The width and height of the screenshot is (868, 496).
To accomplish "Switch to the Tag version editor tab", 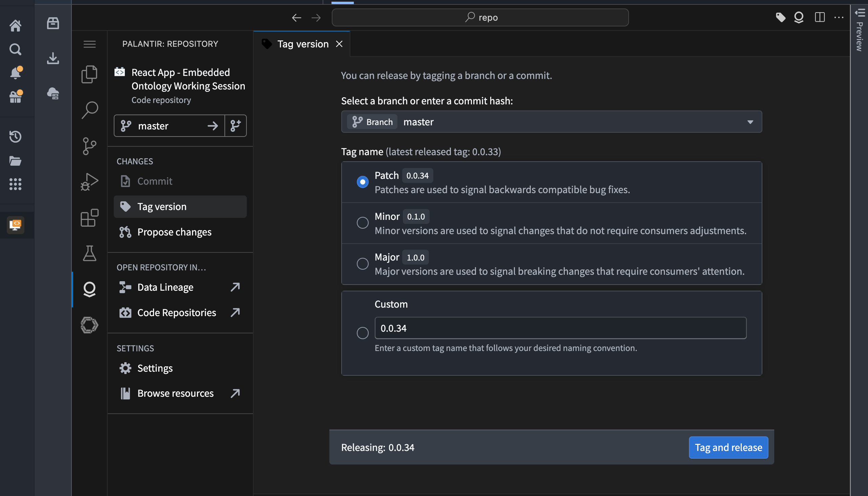I will 302,44.
